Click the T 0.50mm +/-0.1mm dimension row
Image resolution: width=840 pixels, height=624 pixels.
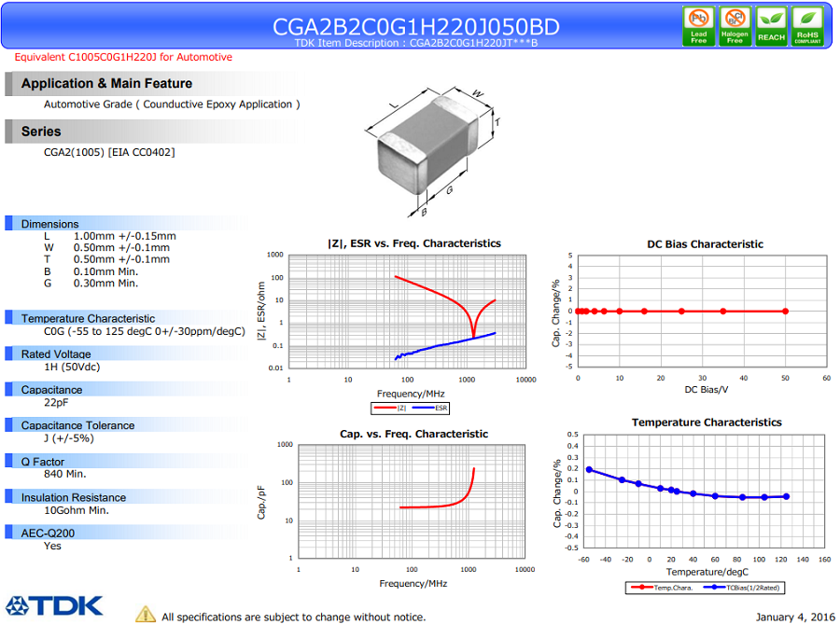tap(106, 259)
